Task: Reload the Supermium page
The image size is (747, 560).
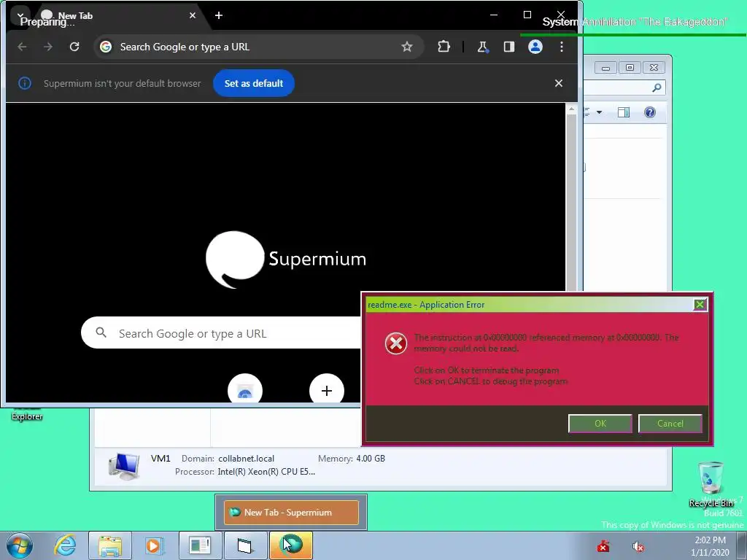Action: [74, 47]
